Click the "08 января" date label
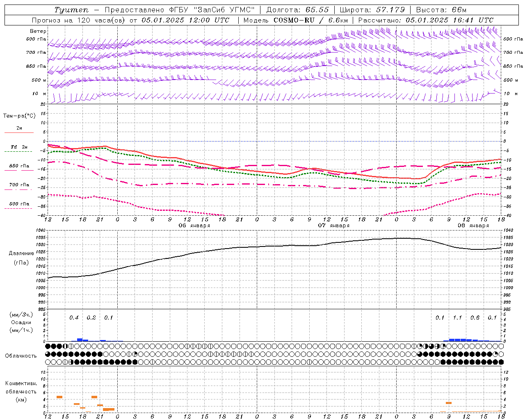Viewport: 525px width, 420px height. pos(473,226)
